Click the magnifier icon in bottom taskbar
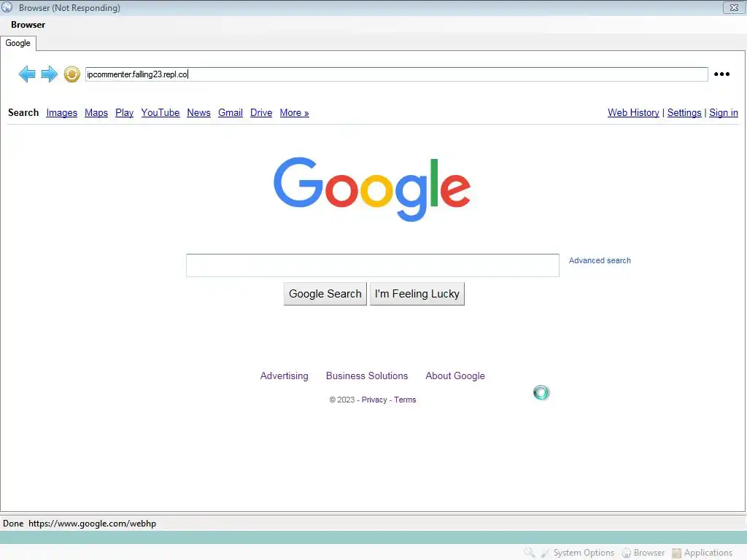747x560 pixels. (529, 553)
